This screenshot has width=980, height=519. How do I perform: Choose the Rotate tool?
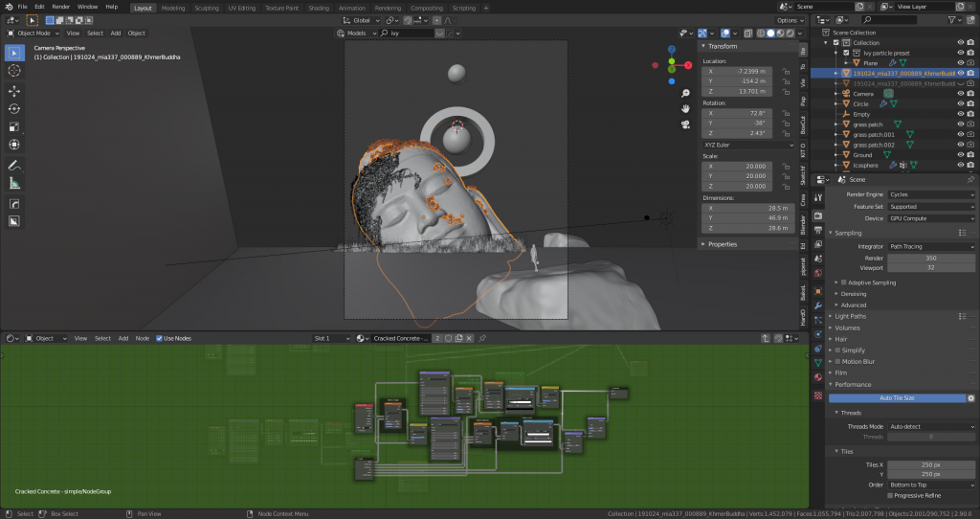(14, 108)
